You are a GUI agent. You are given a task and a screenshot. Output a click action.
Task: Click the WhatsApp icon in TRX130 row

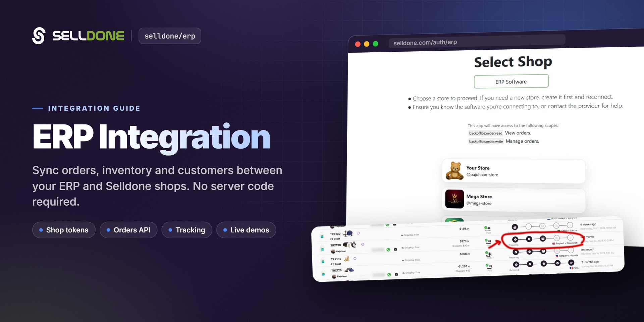point(388,250)
